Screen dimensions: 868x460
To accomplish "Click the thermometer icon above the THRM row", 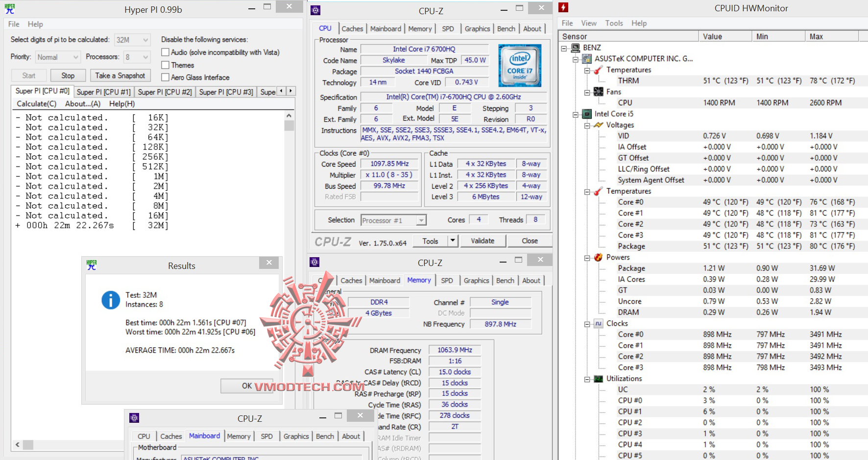I will pyautogui.click(x=598, y=70).
